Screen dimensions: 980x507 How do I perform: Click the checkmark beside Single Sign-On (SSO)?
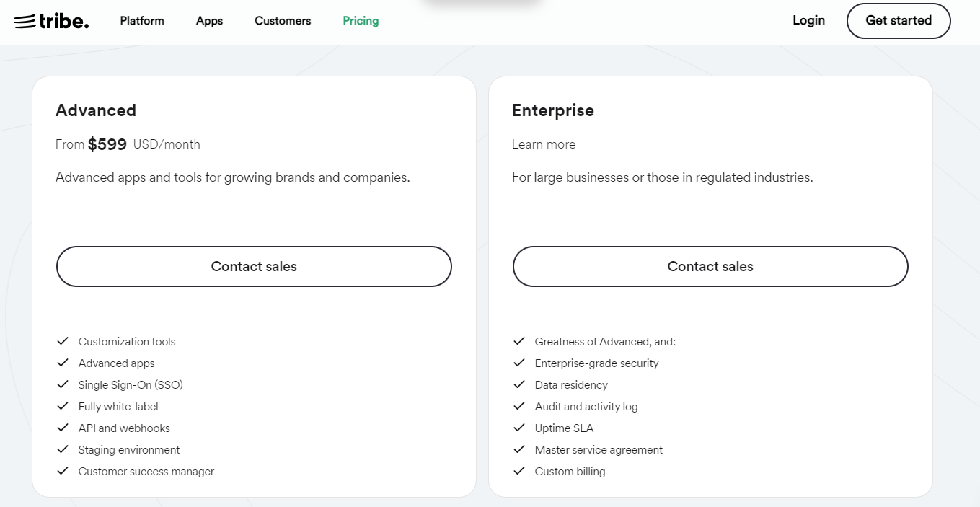pos(63,384)
